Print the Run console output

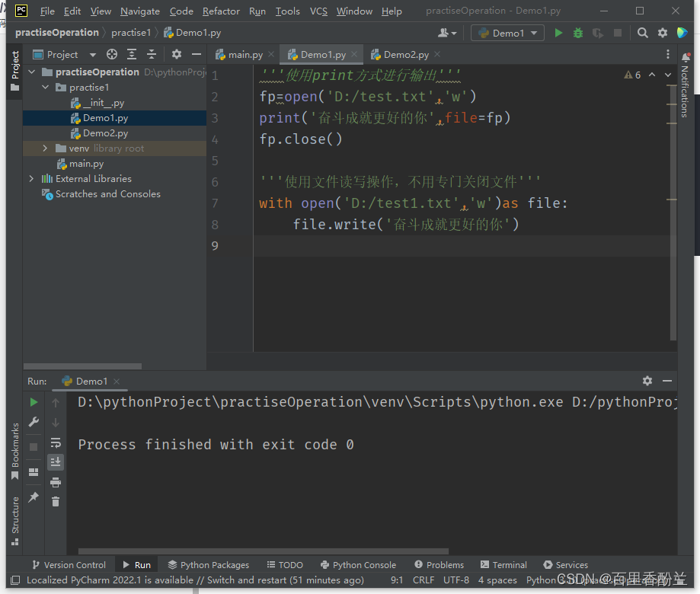(x=56, y=482)
